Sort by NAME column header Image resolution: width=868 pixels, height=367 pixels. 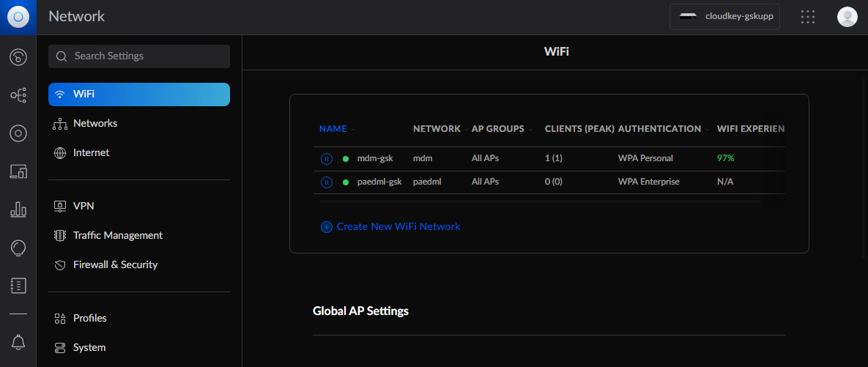pos(333,129)
